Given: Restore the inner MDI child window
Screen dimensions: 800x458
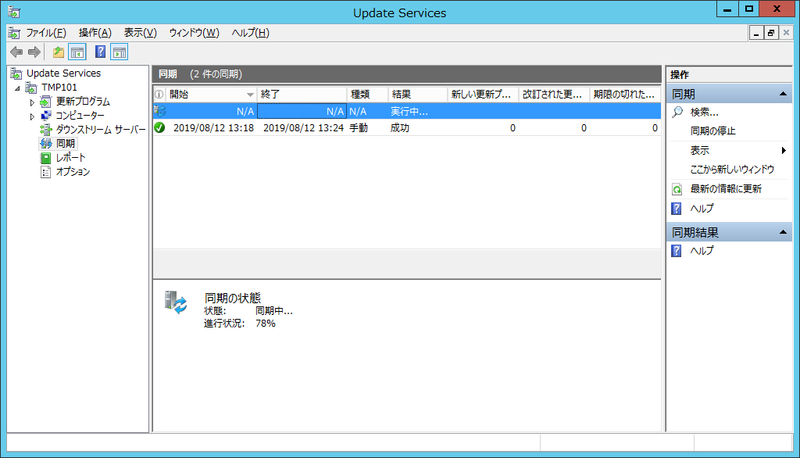Looking at the screenshot, I should tap(771, 33).
